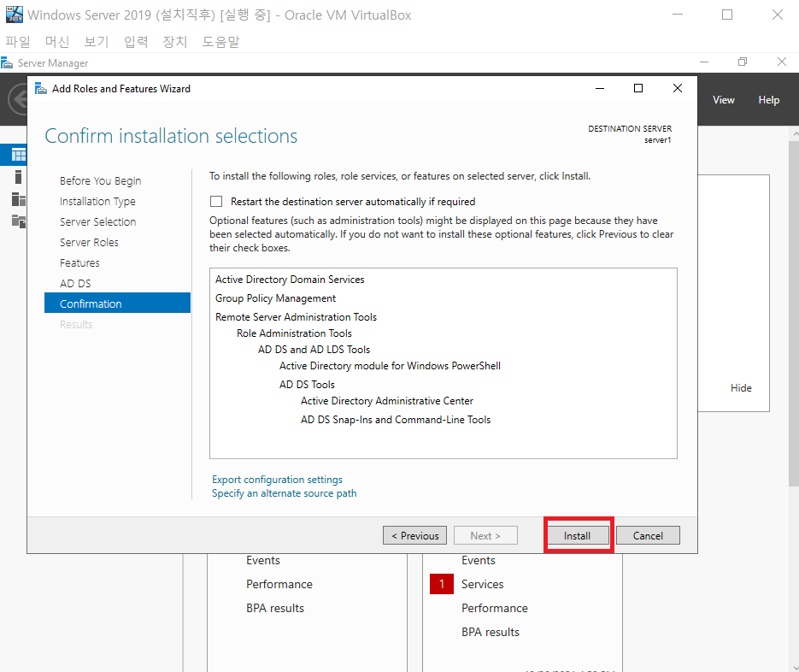The image size is (799, 672).
Task: Go to Installation Type step
Action: point(97,202)
